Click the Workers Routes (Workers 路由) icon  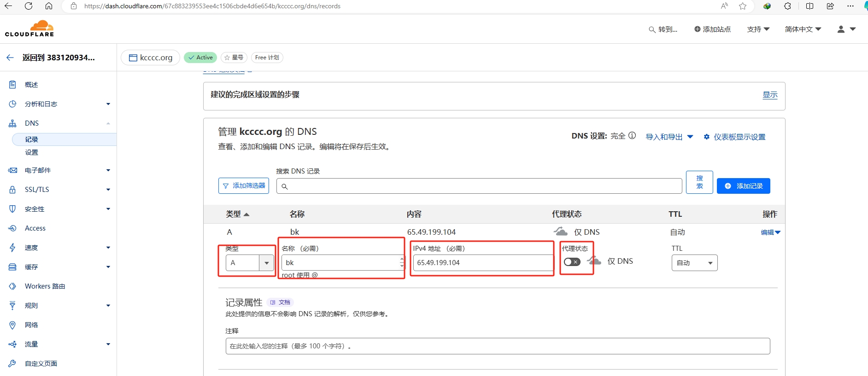12,286
